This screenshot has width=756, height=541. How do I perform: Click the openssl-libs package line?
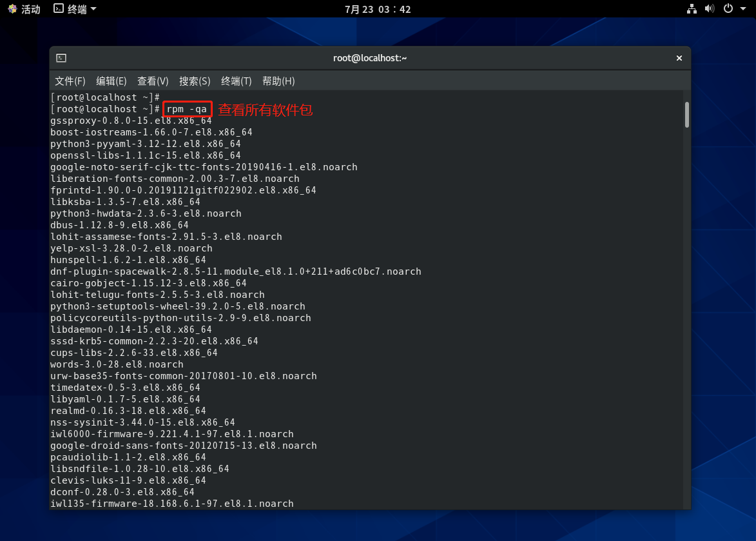(145, 155)
